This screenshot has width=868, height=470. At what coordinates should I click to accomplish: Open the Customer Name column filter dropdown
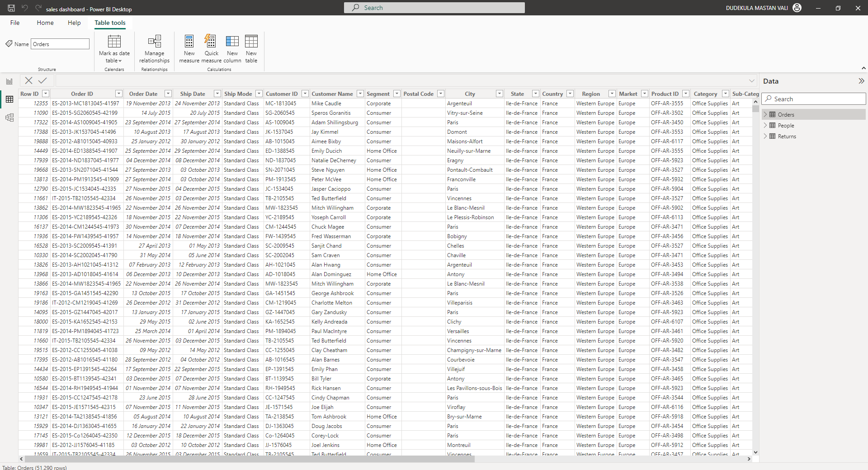tap(360, 94)
